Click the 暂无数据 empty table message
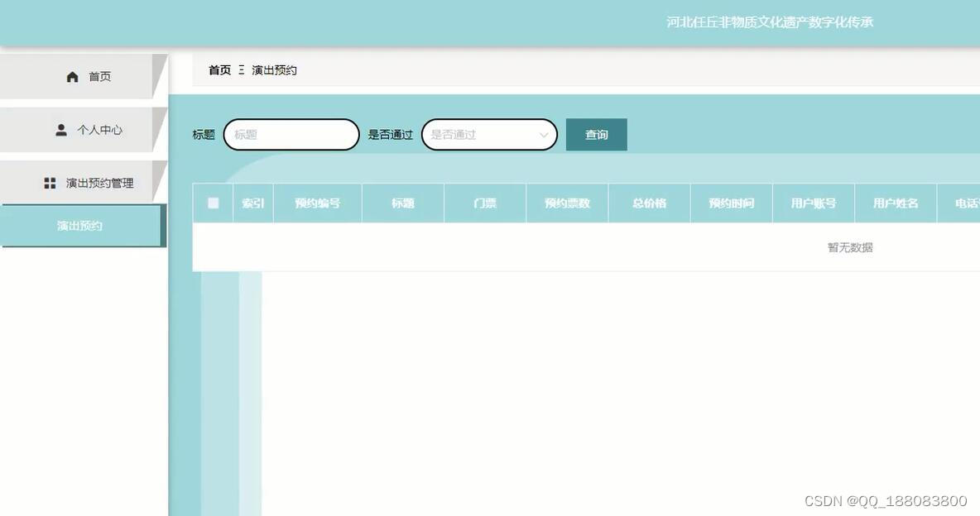Screen dimensions: 980x516 coord(850,247)
